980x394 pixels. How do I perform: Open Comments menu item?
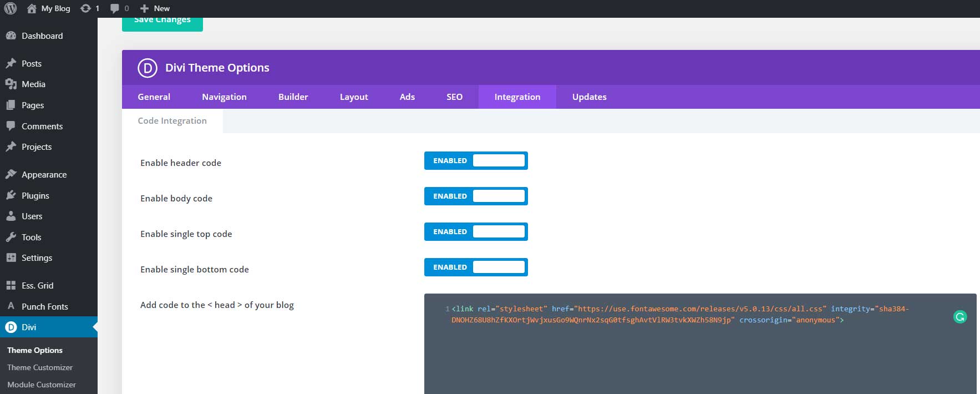(x=49, y=126)
